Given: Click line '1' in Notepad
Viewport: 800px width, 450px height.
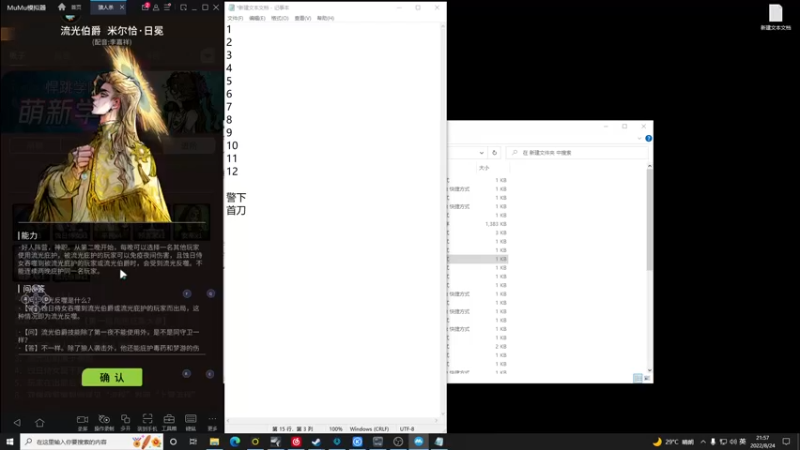Looking at the screenshot, I should [229, 30].
